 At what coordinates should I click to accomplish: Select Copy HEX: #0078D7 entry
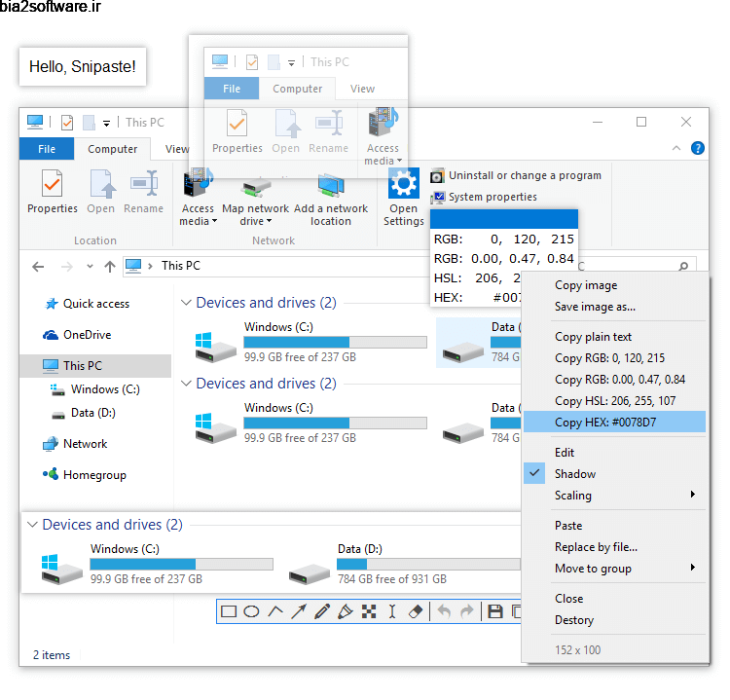tap(614, 422)
